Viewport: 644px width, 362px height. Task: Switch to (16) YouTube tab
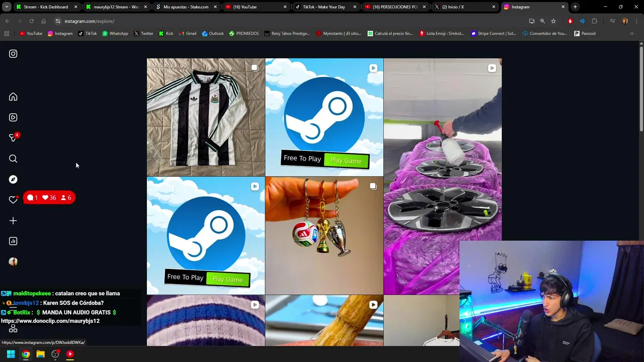256,7
